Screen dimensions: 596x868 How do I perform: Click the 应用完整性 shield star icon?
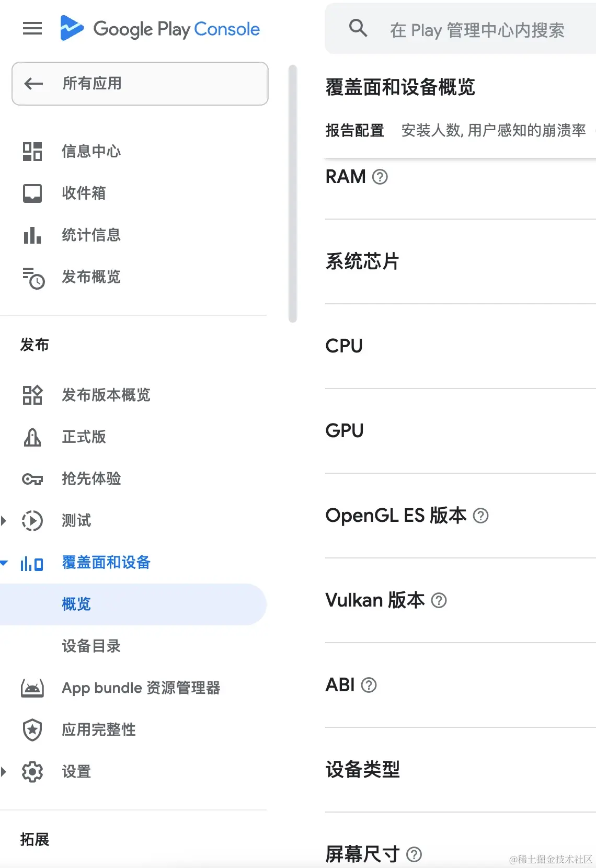[x=32, y=729]
